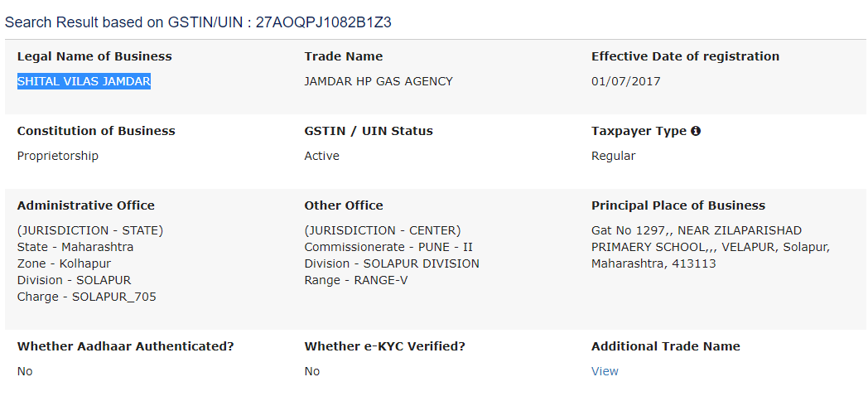
Task: Click the Regular taxpayer type value
Action: tap(614, 157)
